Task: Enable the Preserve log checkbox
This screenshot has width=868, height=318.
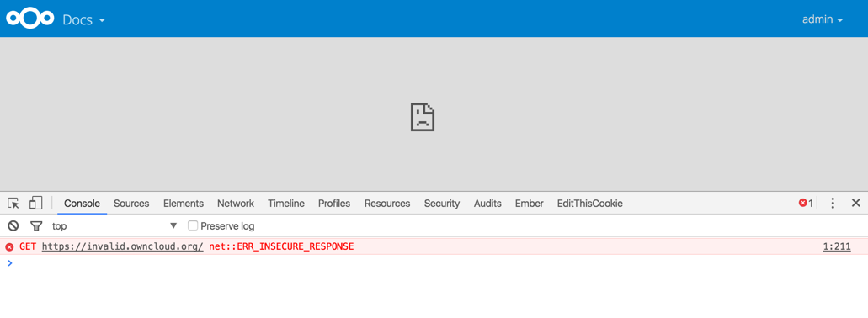Action: [193, 225]
